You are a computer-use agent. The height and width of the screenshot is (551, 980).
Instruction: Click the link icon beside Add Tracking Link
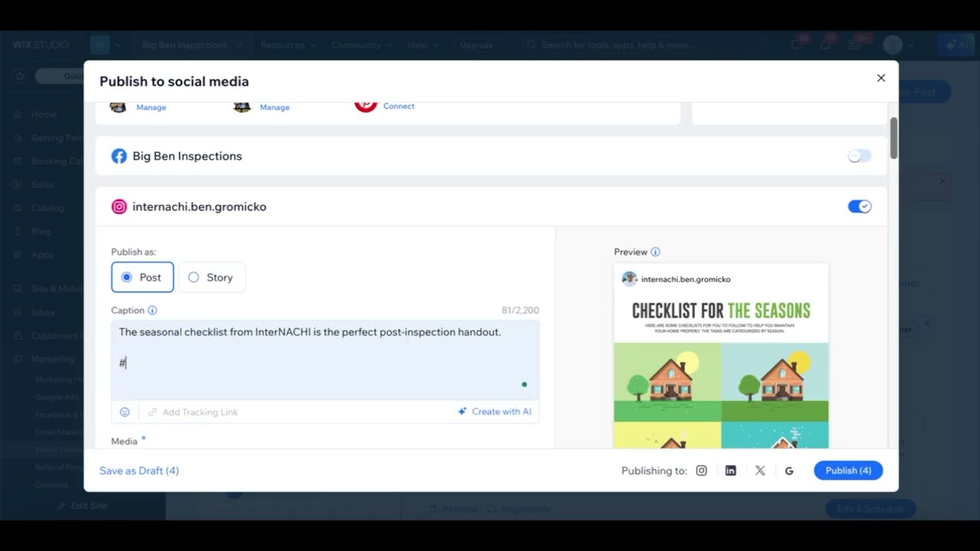point(152,412)
